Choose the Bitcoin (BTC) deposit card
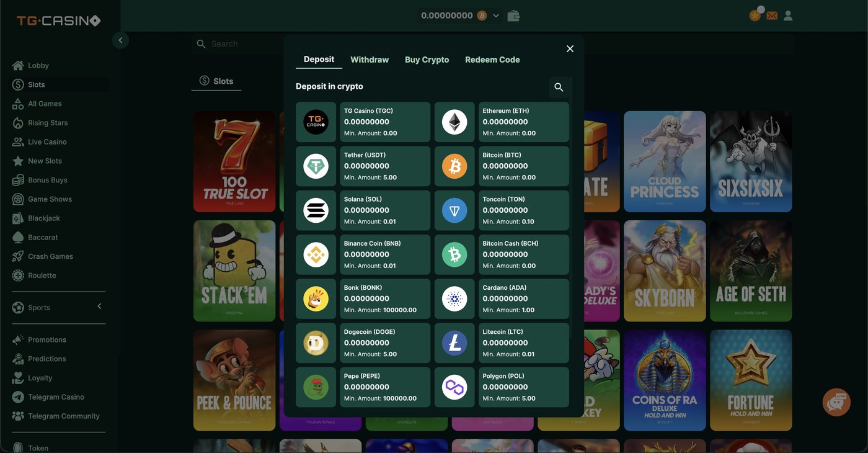Image resolution: width=868 pixels, height=453 pixels. click(524, 166)
